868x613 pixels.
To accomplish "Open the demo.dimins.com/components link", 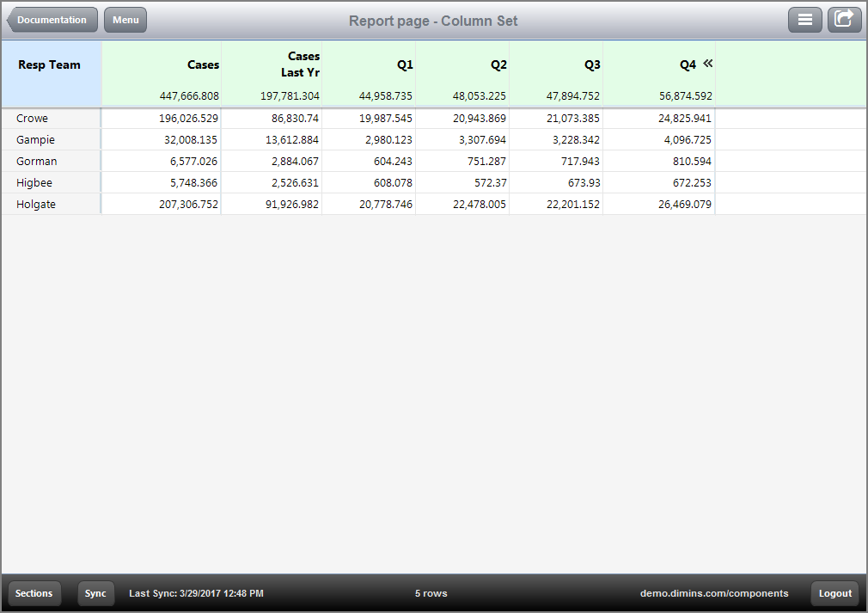I will coord(714,593).
